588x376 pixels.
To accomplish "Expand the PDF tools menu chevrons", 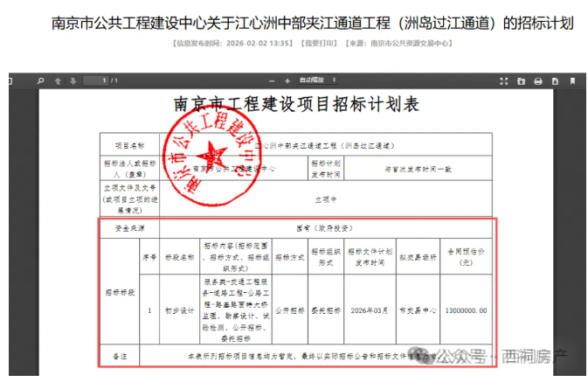I will (581, 81).
